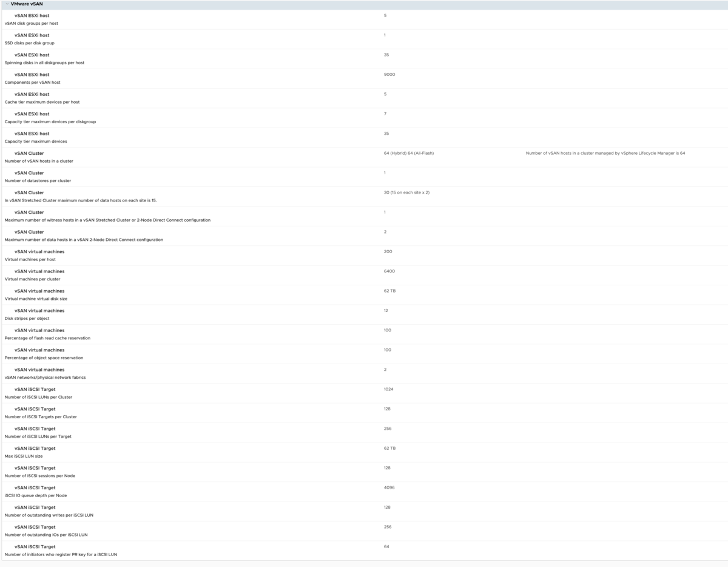Viewport: 728px width, 567px height.
Task: Select 'Percentage of object space reservation' text
Action: [x=44, y=358]
